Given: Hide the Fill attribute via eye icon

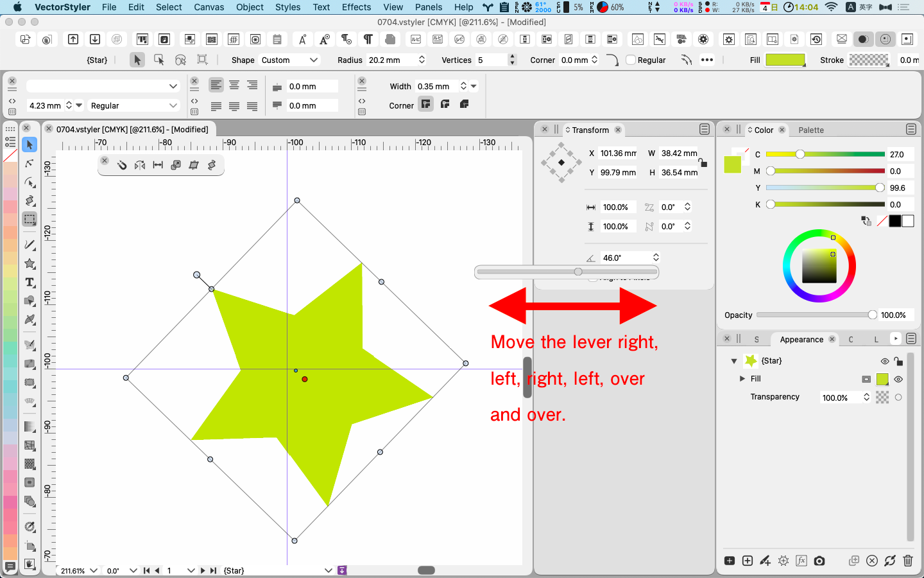Looking at the screenshot, I should coord(898,379).
